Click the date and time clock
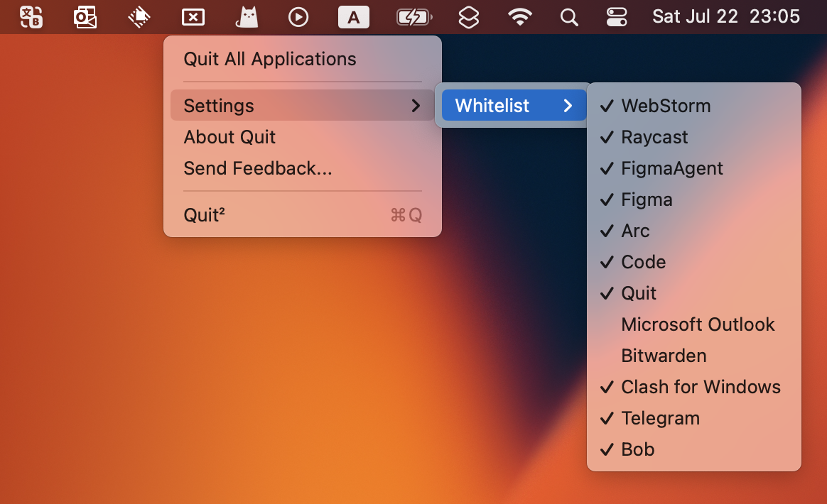Image resolution: width=827 pixels, height=504 pixels. click(x=725, y=17)
